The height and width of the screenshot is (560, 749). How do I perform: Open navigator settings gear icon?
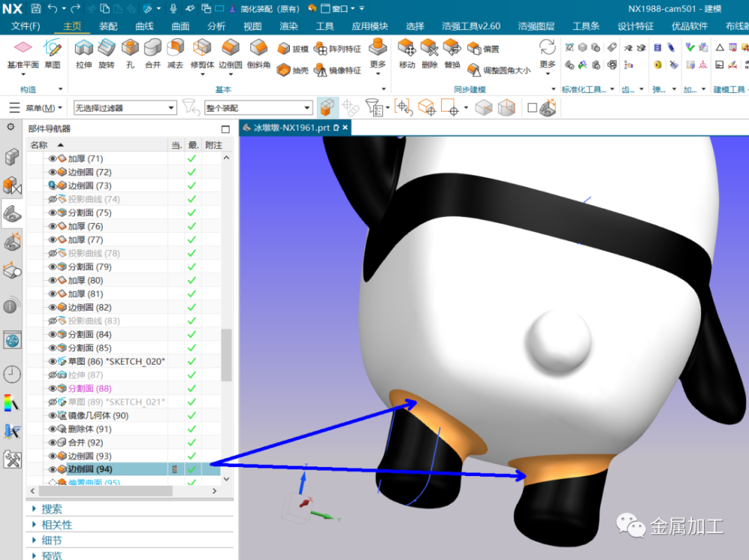pos(10,127)
